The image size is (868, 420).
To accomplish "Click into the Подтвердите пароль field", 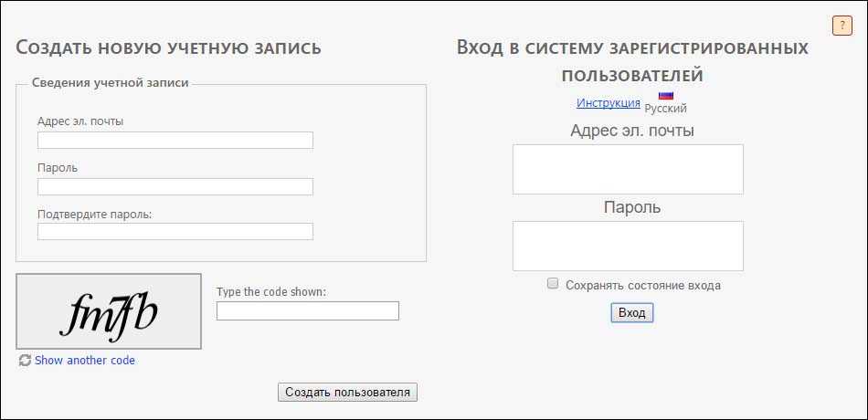I will click(x=175, y=232).
